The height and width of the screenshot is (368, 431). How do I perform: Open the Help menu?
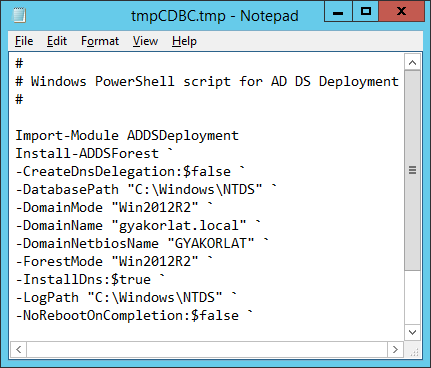click(184, 41)
